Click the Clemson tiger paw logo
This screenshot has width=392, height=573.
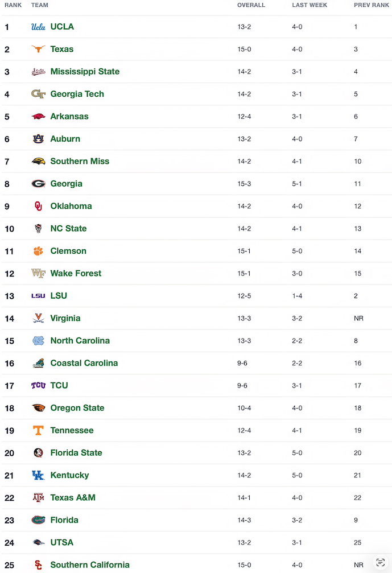pyautogui.click(x=38, y=251)
